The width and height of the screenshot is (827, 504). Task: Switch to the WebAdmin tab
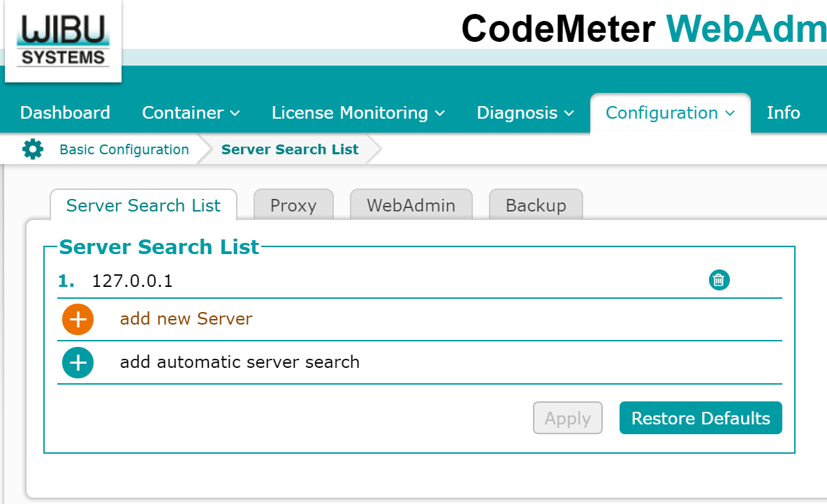tap(411, 205)
